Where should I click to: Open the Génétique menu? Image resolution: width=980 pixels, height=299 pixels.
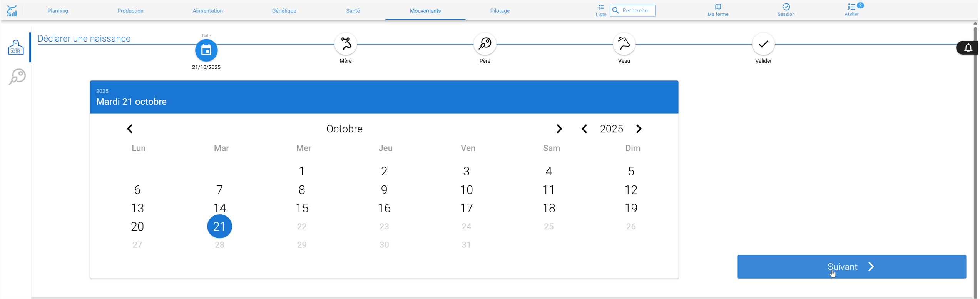click(284, 11)
